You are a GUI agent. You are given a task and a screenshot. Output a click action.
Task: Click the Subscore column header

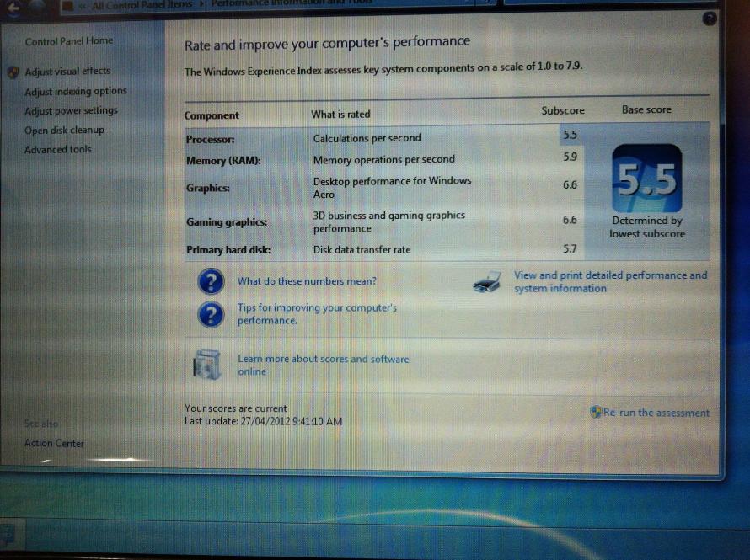(563, 110)
